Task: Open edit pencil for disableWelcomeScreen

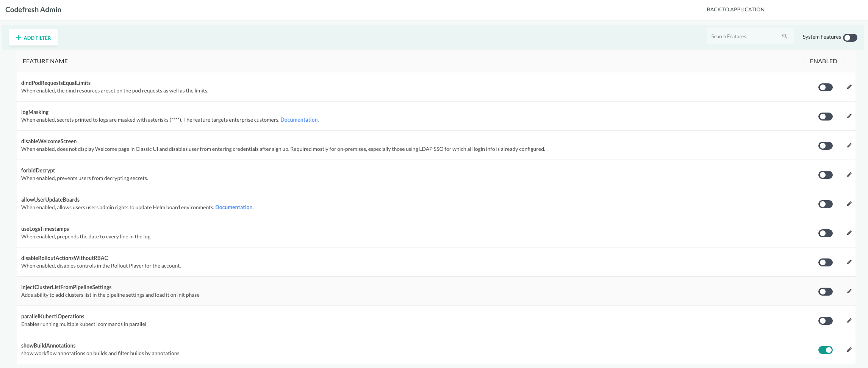Action: (x=849, y=146)
